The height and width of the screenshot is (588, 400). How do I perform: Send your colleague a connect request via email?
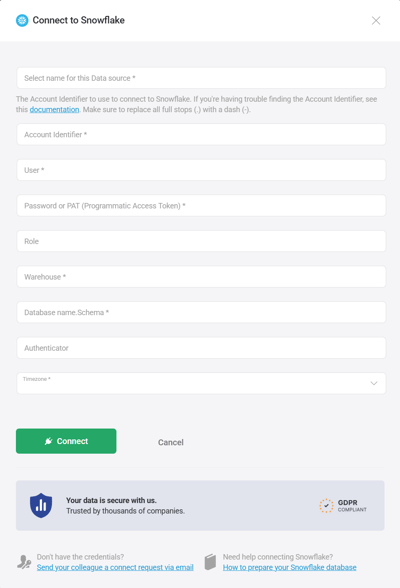(115, 567)
